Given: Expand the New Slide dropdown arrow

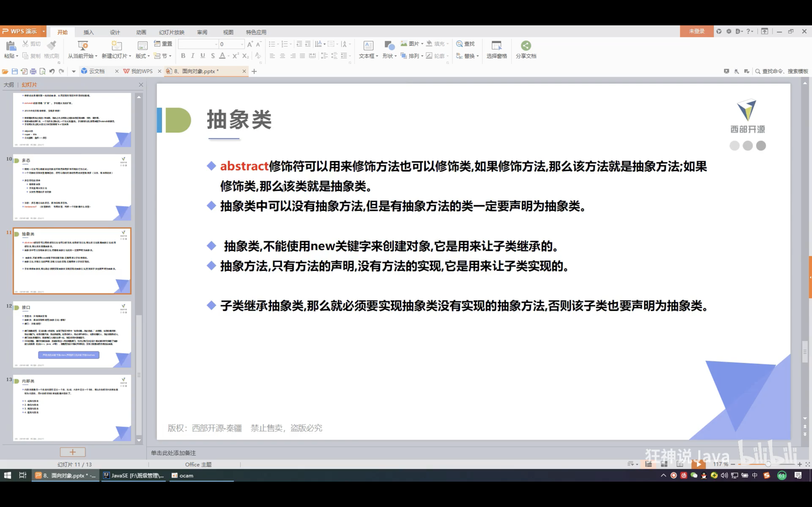Looking at the screenshot, I should tap(130, 56).
